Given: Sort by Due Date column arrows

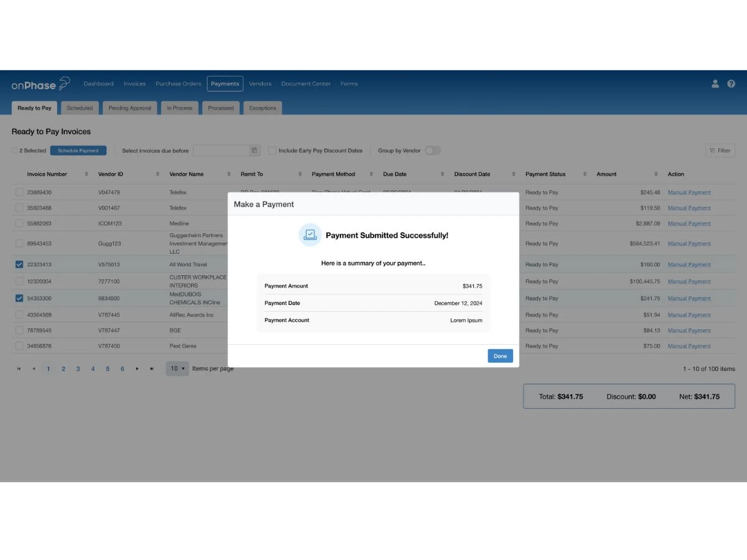Looking at the screenshot, I should point(443,174).
